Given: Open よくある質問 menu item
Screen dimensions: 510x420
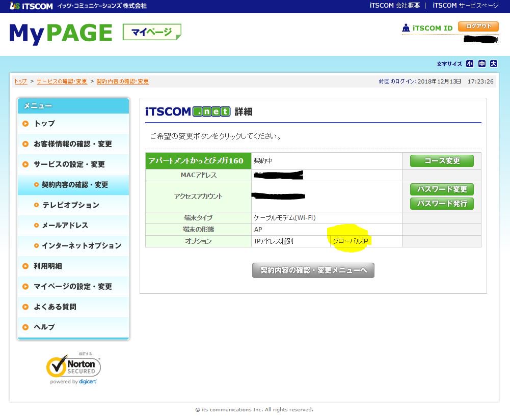Looking at the screenshot, I should (73, 306).
